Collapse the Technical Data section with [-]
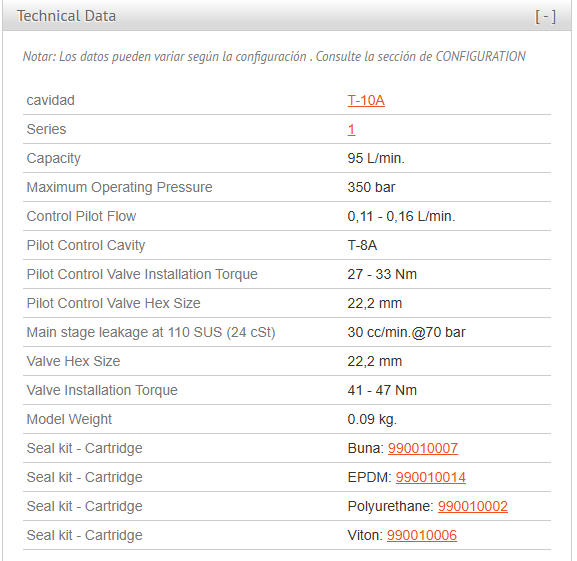Viewport: 577px width, 561px height. pyautogui.click(x=545, y=17)
